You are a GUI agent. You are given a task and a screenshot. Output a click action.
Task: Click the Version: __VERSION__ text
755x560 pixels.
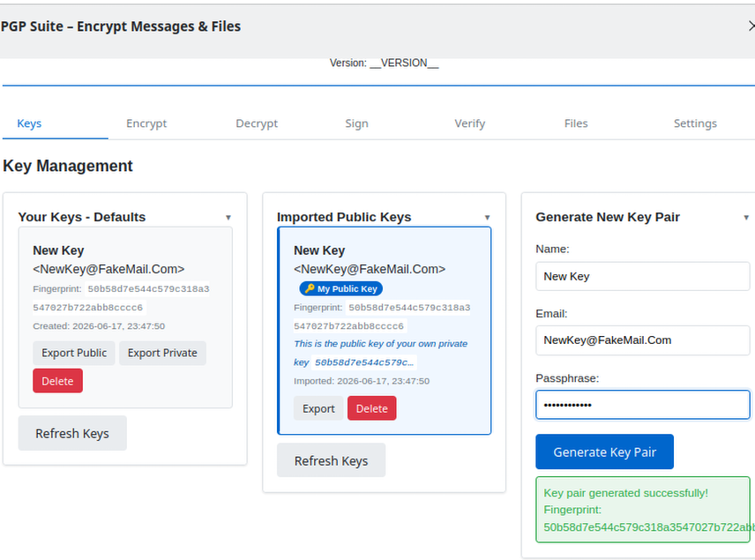385,63
